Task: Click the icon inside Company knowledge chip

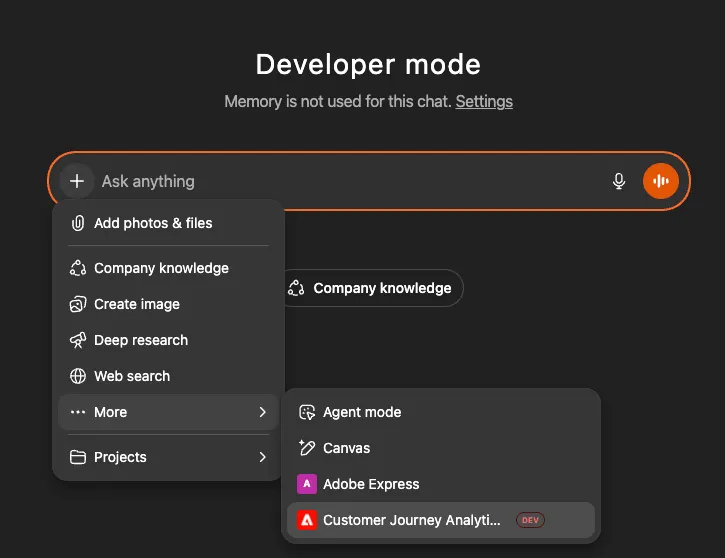Action: [296, 288]
